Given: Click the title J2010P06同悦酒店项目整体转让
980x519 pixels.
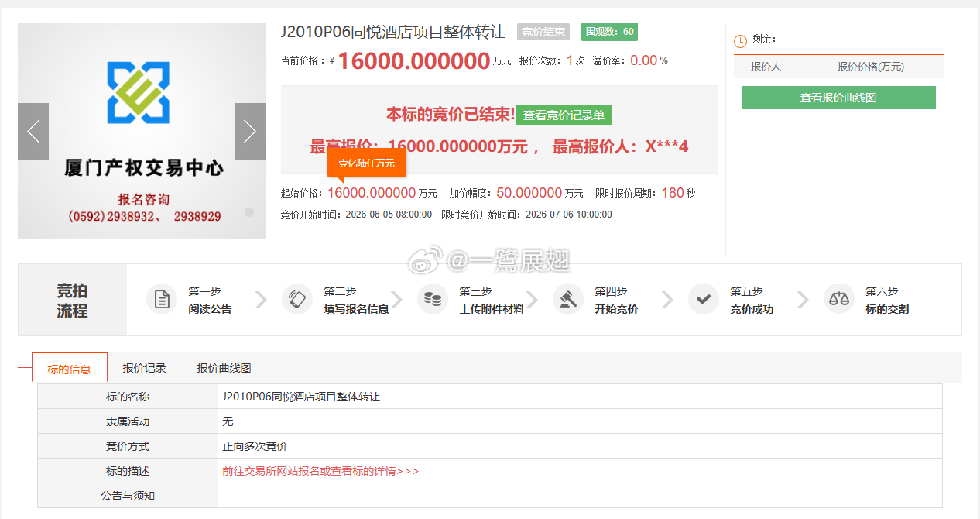Looking at the screenshot, I should [x=392, y=32].
